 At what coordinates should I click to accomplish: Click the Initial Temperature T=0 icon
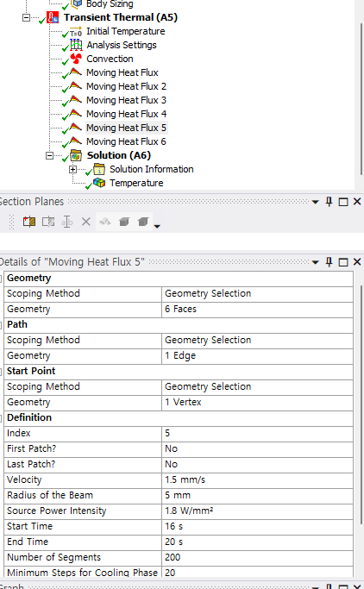76,31
